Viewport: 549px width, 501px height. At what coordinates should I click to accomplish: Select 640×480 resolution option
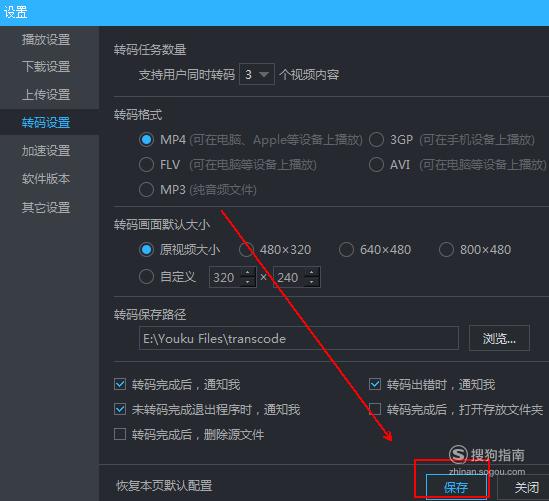click(x=346, y=250)
